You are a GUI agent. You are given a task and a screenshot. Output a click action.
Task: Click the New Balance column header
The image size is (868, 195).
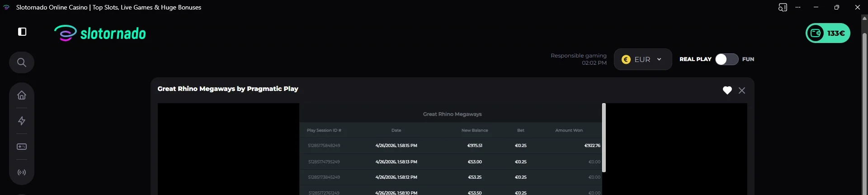[475, 130]
